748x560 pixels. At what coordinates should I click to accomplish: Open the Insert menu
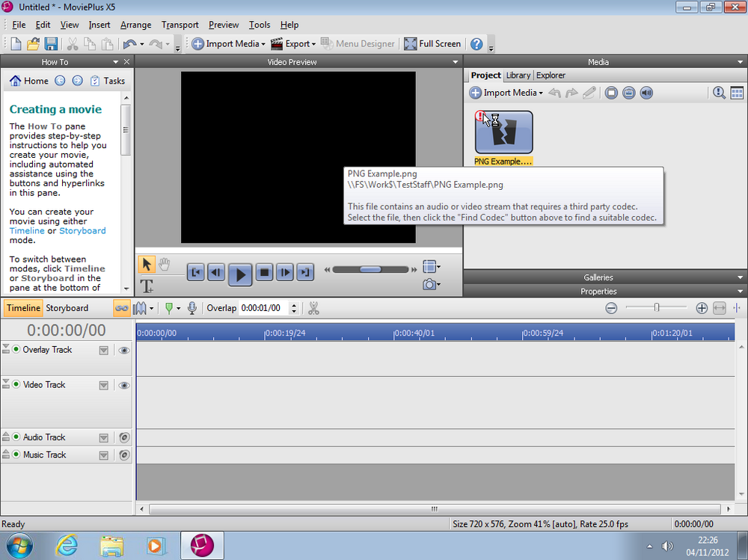click(x=99, y=25)
